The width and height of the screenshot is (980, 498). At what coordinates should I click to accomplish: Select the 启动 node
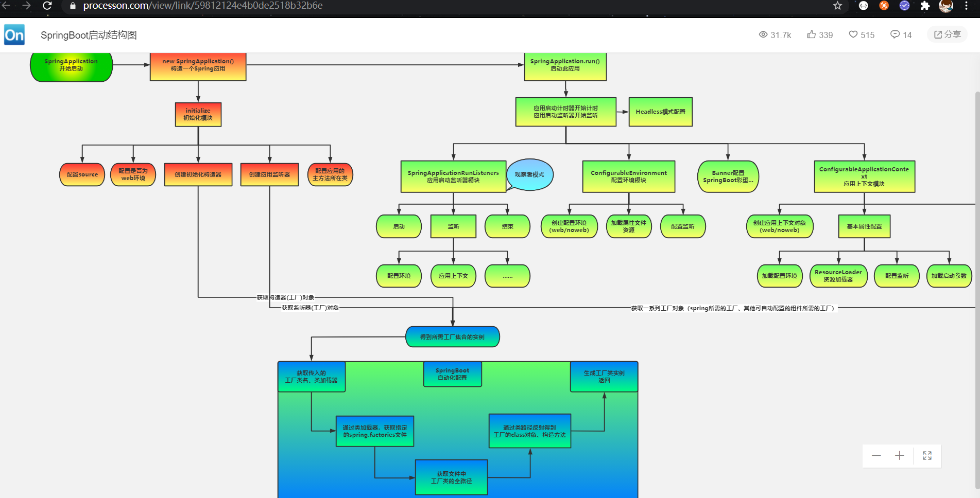399,226
